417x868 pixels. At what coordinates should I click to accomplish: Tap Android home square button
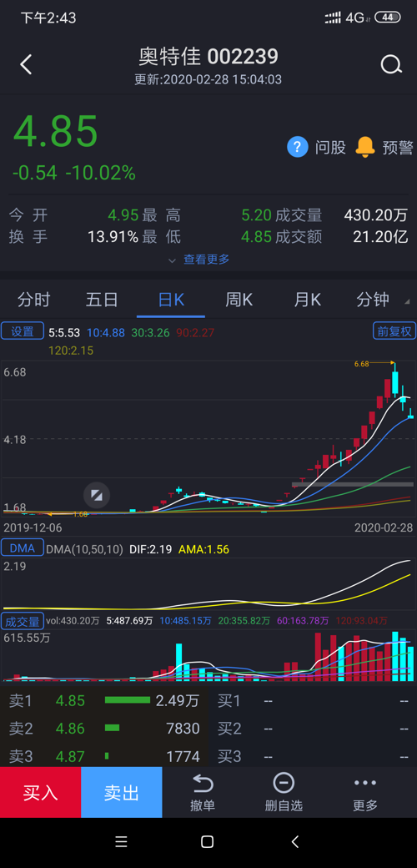click(x=208, y=842)
